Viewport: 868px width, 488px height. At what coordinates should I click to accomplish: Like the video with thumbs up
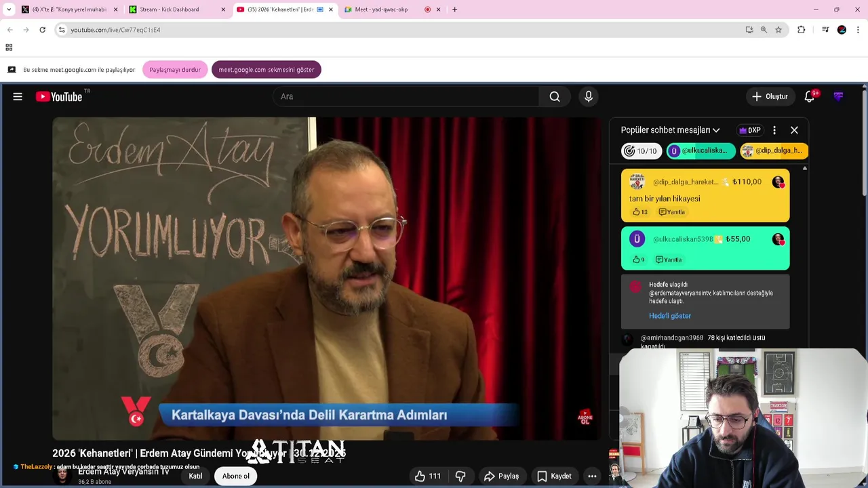pos(427,476)
